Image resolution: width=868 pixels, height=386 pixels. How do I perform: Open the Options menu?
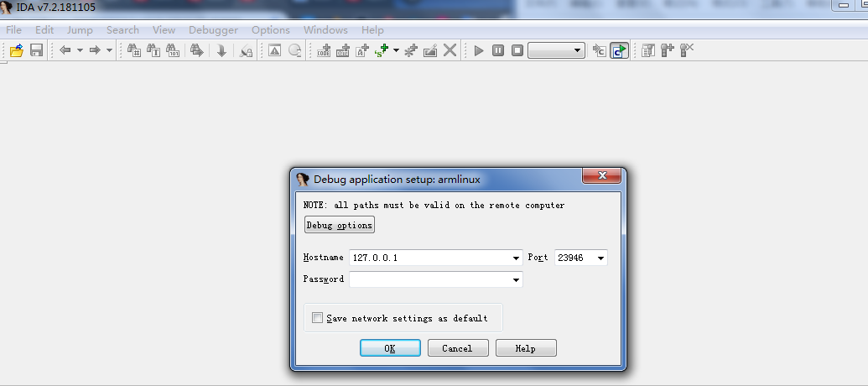tap(271, 30)
